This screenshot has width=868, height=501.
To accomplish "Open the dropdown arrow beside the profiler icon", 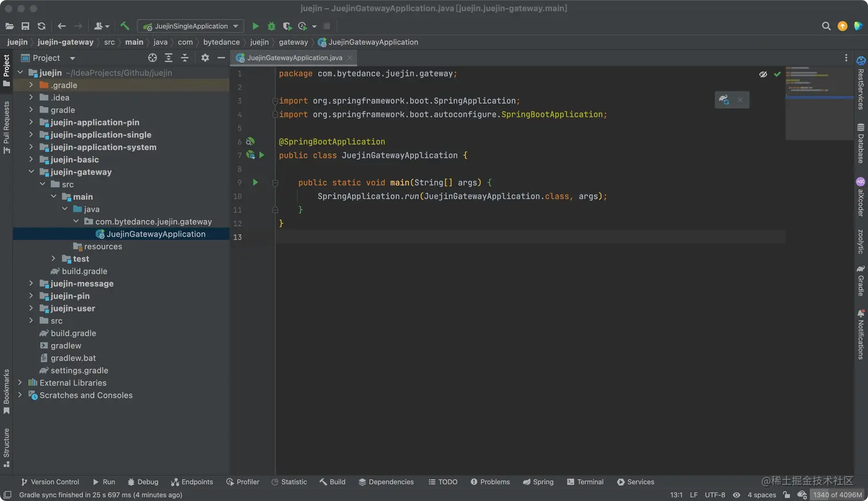I will [314, 26].
